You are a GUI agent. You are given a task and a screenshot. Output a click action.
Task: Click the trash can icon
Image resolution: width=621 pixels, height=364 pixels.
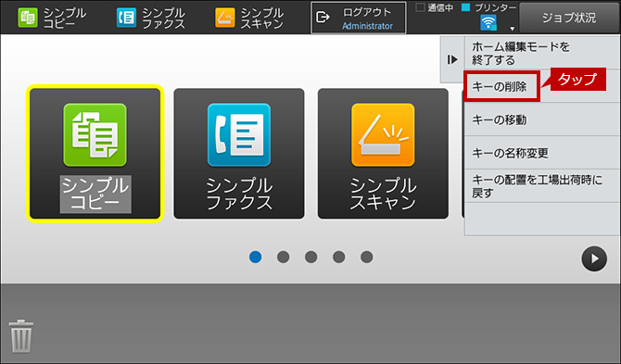(21, 336)
